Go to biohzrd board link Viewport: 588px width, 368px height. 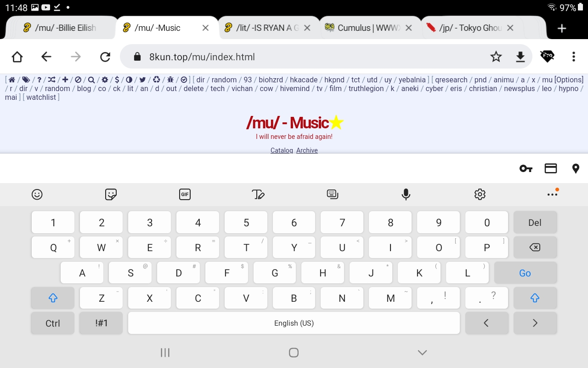pyautogui.click(x=271, y=80)
